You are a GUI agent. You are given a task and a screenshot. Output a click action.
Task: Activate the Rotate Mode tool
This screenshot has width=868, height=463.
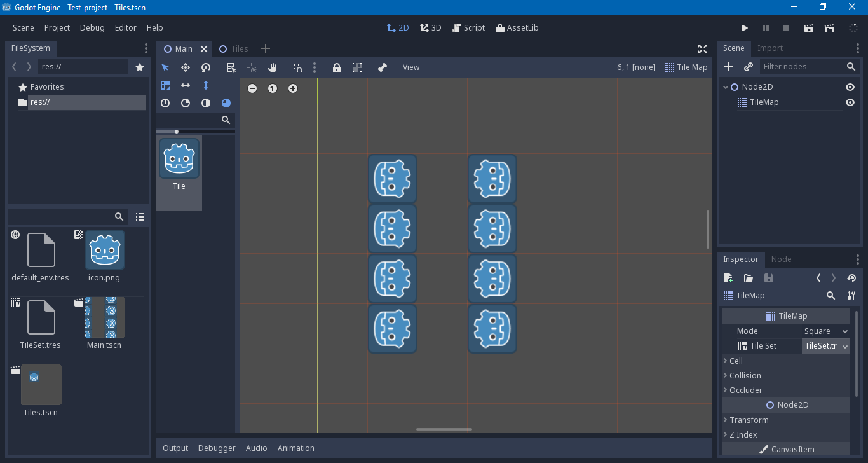206,67
